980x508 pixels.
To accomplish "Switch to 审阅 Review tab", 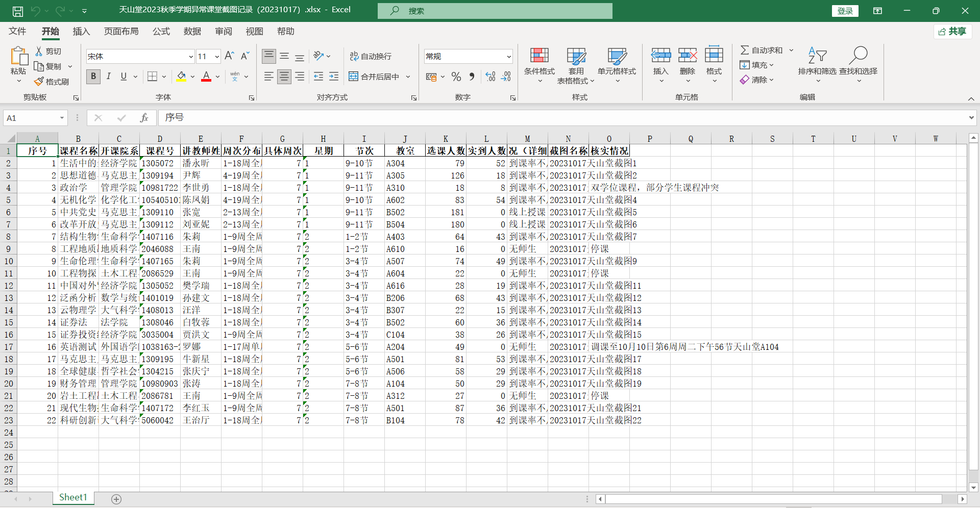I will coord(224,32).
